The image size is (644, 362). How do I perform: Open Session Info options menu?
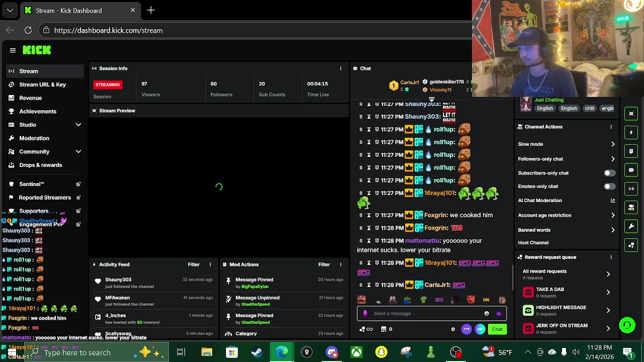coord(341,68)
